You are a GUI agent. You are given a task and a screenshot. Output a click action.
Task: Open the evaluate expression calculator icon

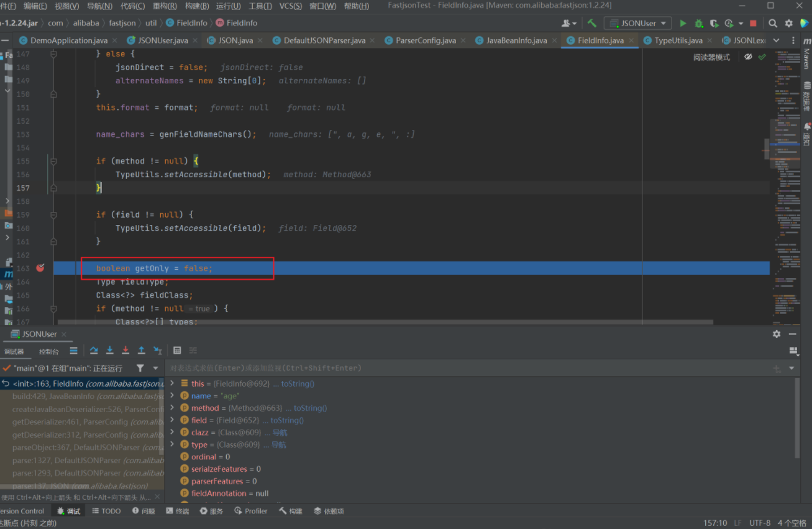(177, 351)
